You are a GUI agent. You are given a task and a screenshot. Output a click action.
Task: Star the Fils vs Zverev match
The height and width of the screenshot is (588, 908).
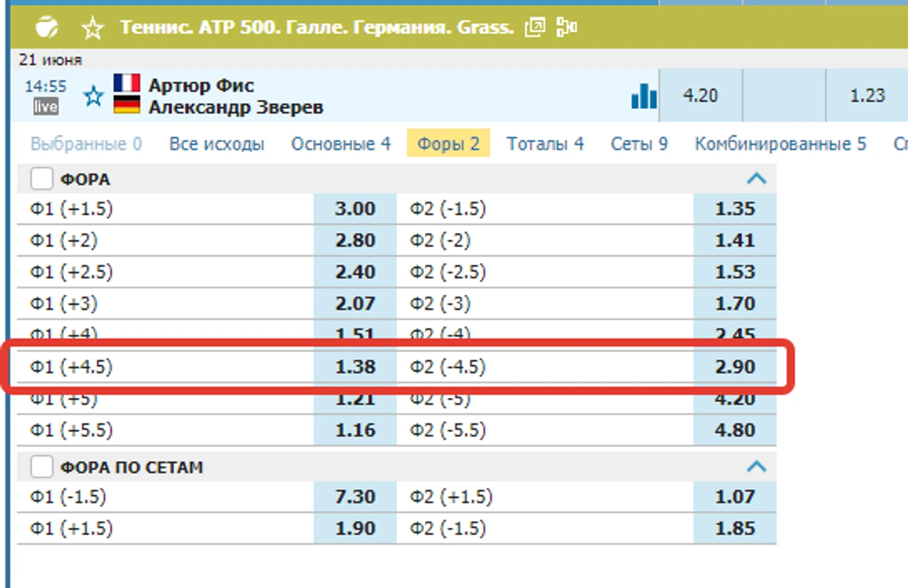point(94,96)
